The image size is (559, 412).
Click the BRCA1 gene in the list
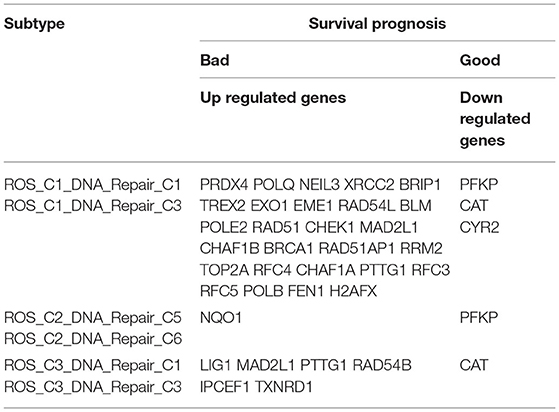point(288,248)
